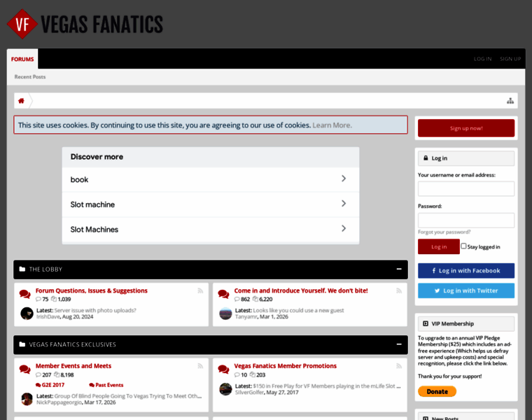Click speech bubble icon beside Forum Questions, Issues & Suggestions
This screenshot has width=532, height=420.
click(x=24, y=294)
